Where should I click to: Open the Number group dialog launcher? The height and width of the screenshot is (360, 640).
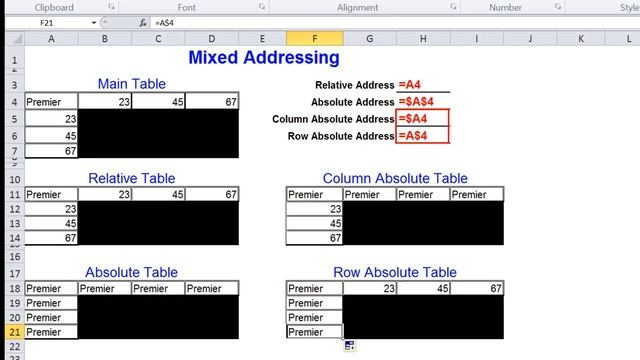[558, 7]
